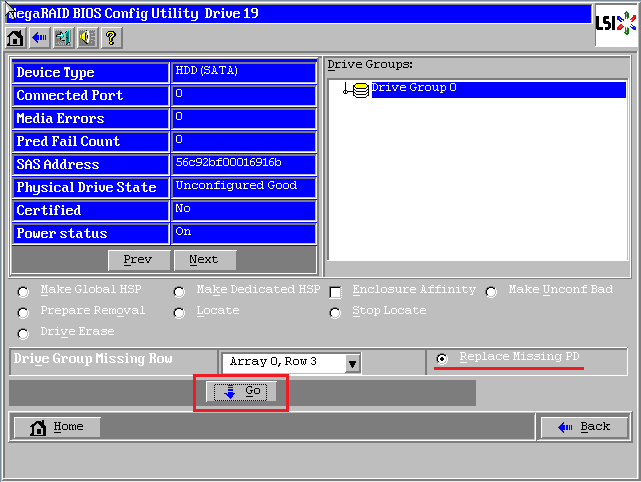Select the Replace Missing PD radio button
The height and width of the screenshot is (482, 641).
click(x=443, y=360)
